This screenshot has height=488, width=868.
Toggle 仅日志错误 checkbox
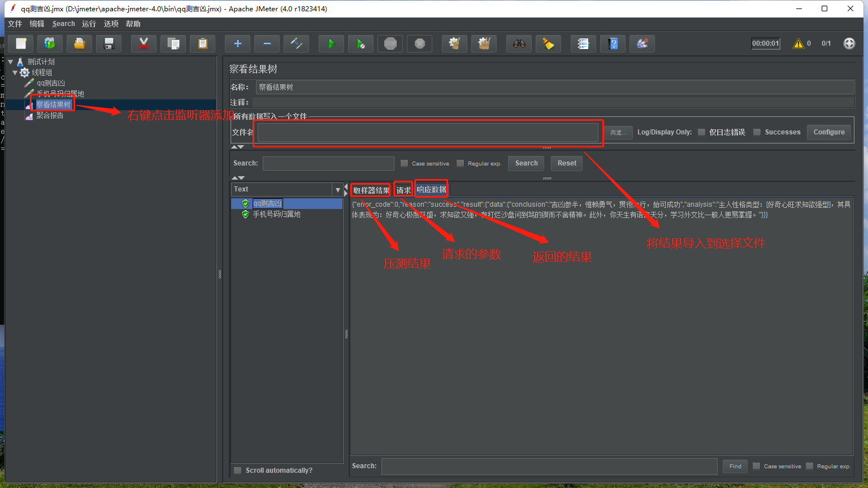tap(701, 132)
